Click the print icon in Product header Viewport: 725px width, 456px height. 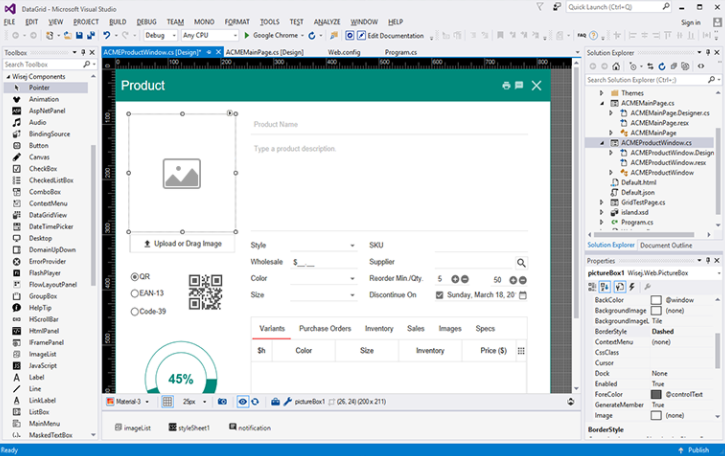tap(506, 86)
